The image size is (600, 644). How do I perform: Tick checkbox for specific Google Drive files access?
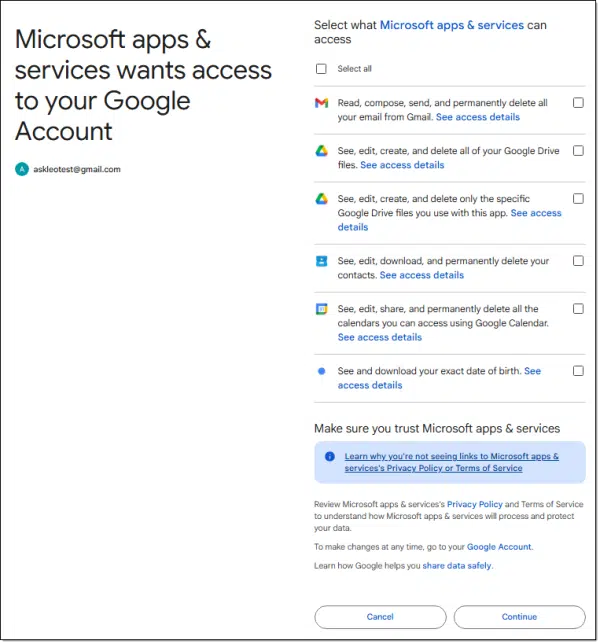tap(578, 199)
